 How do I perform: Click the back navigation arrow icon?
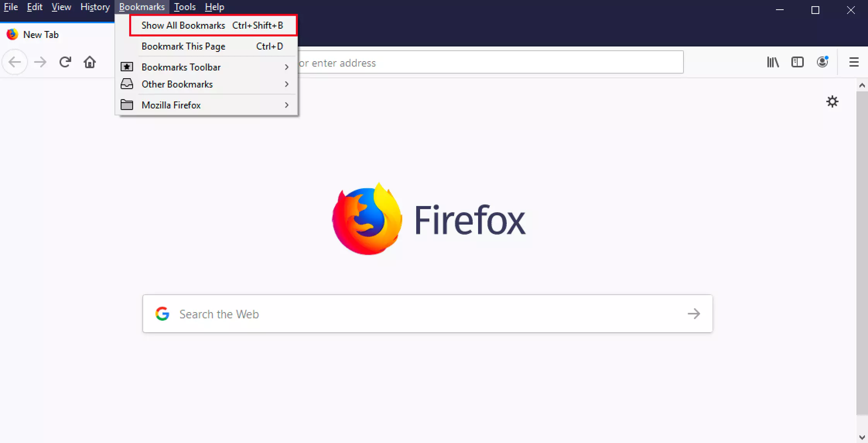(x=15, y=62)
